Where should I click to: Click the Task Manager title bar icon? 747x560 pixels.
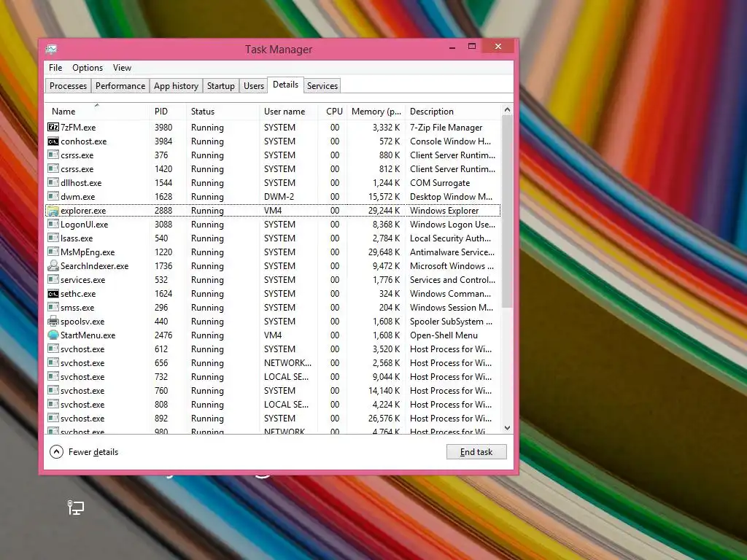[x=52, y=49]
